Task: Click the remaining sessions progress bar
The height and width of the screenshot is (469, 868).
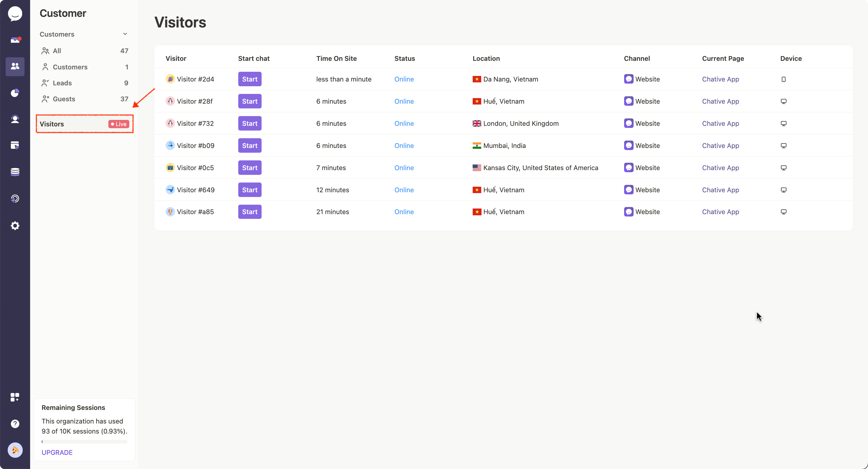Action: click(84, 441)
